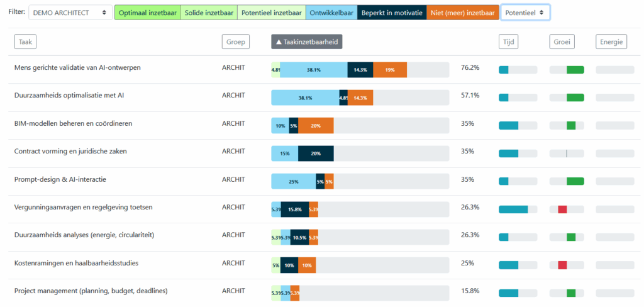Sort by the Tijd column

pos(509,42)
